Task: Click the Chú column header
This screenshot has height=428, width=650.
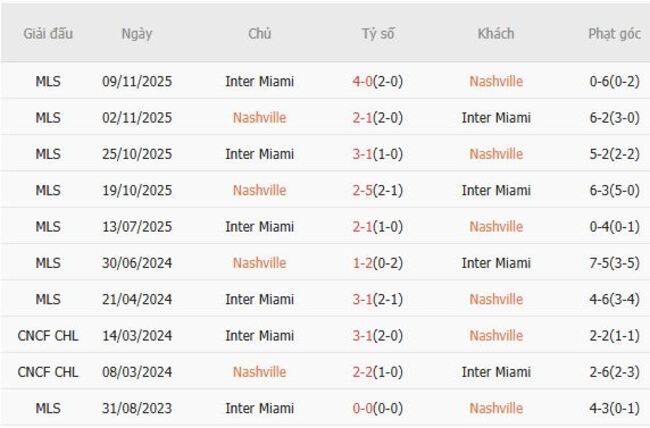Action: pyautogui.click(x=259, y=34)
